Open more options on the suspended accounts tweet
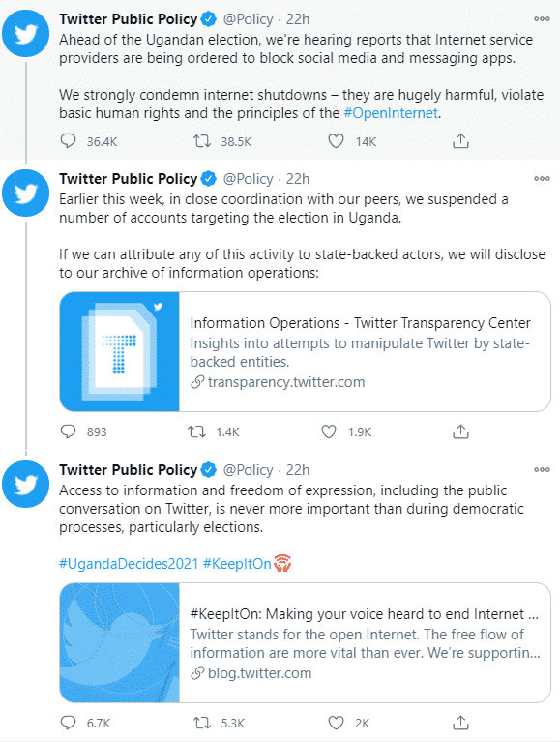 click(542, 178)
